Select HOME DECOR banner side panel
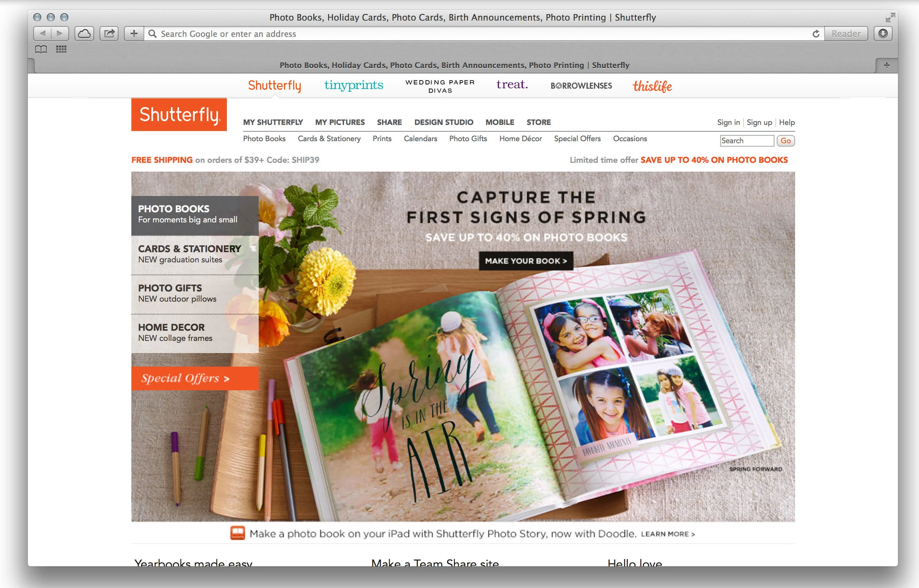This screenshot has width=919, height=588. [x=195, y=334]
